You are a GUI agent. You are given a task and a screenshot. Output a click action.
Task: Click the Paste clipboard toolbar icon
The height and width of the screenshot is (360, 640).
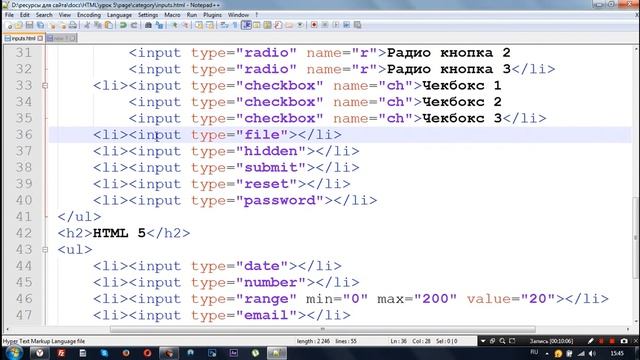click(108, 25)
